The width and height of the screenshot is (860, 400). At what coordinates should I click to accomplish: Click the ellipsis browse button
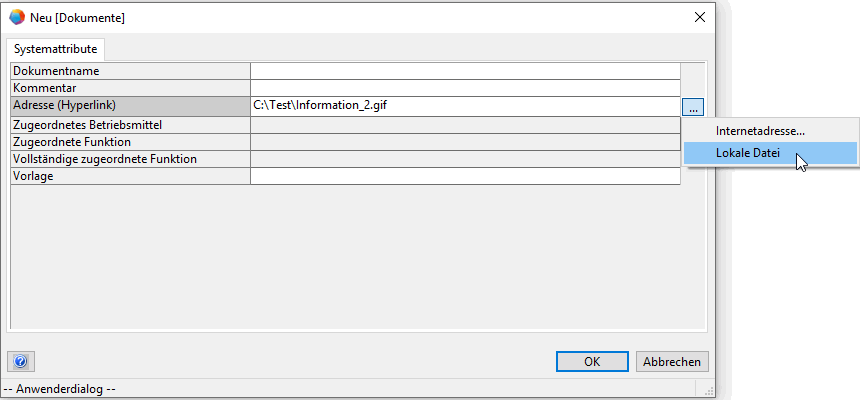point(695,106)
